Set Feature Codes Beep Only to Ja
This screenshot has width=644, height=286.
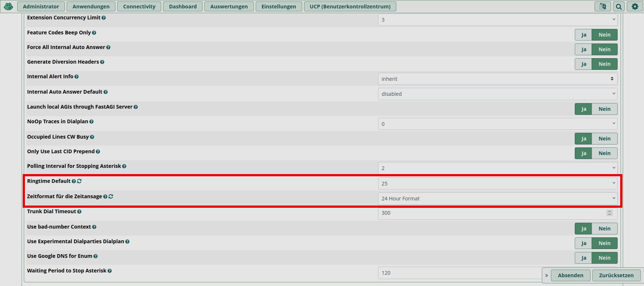point(584,35)
